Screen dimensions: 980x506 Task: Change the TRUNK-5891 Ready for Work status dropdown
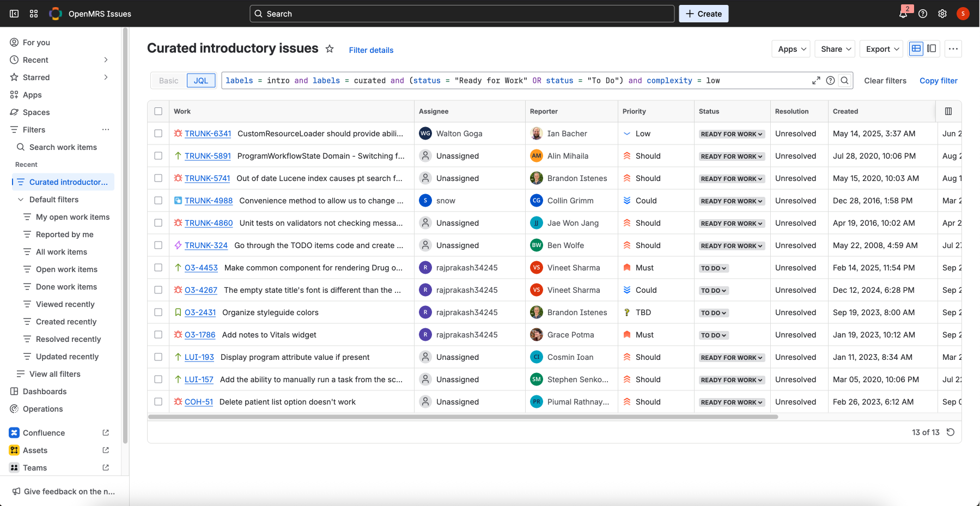point(732,156)
